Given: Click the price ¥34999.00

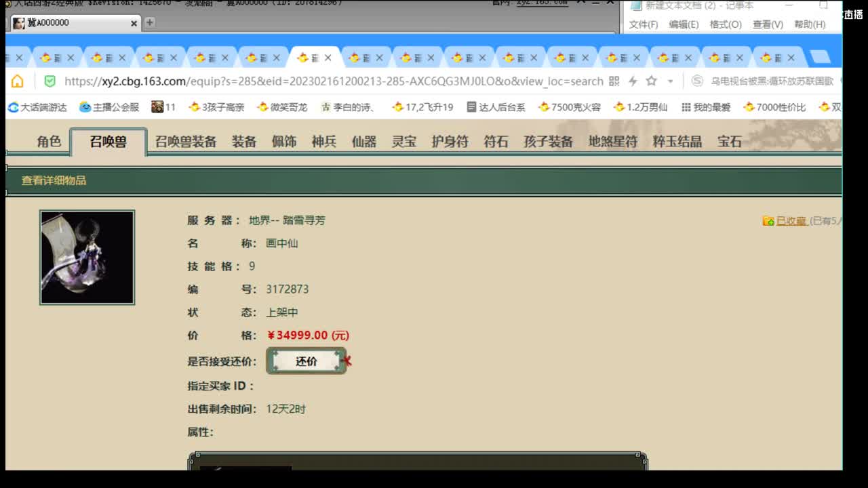Looking at the screenshot, I should pos(309,335).
